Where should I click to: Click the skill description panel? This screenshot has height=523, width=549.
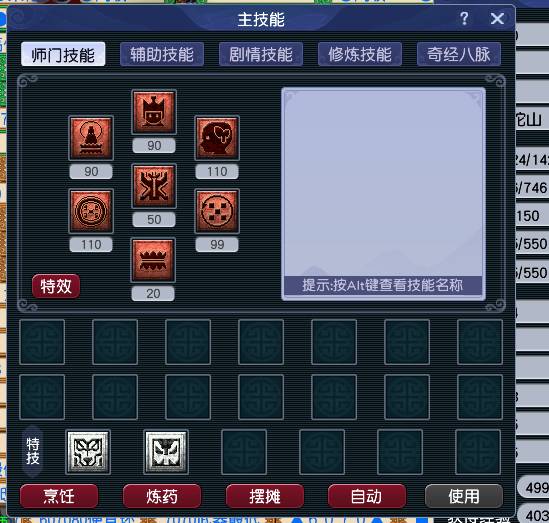383,194
